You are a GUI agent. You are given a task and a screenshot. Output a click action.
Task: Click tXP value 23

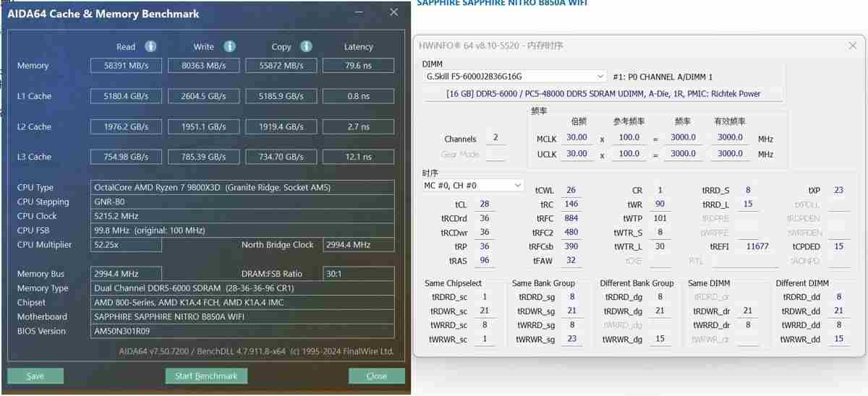point(838,191)
